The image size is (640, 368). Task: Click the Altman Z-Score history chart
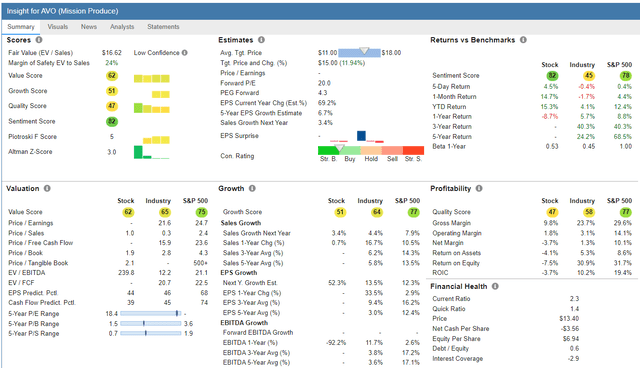151,152
